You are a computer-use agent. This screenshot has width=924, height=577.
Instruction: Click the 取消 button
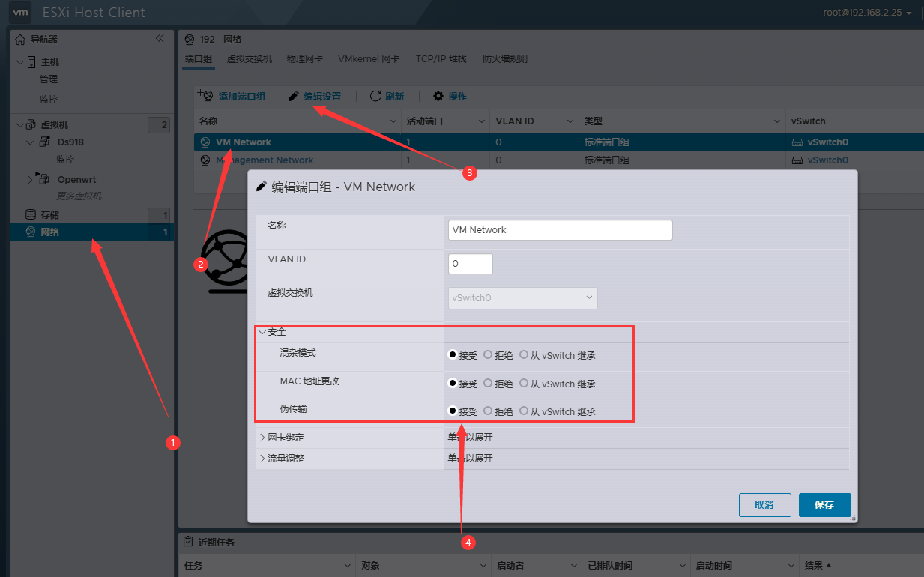click(765, 505)
